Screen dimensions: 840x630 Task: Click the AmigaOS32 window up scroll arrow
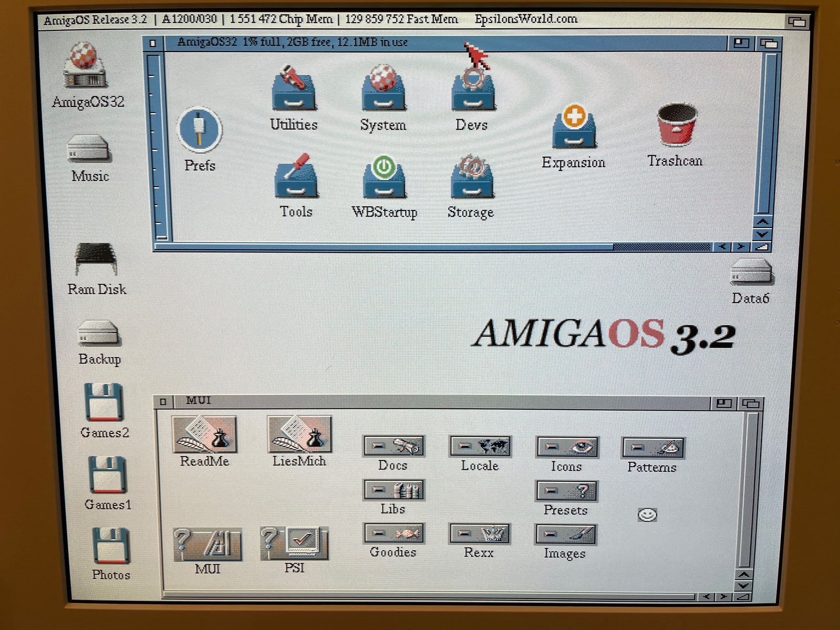762,222
